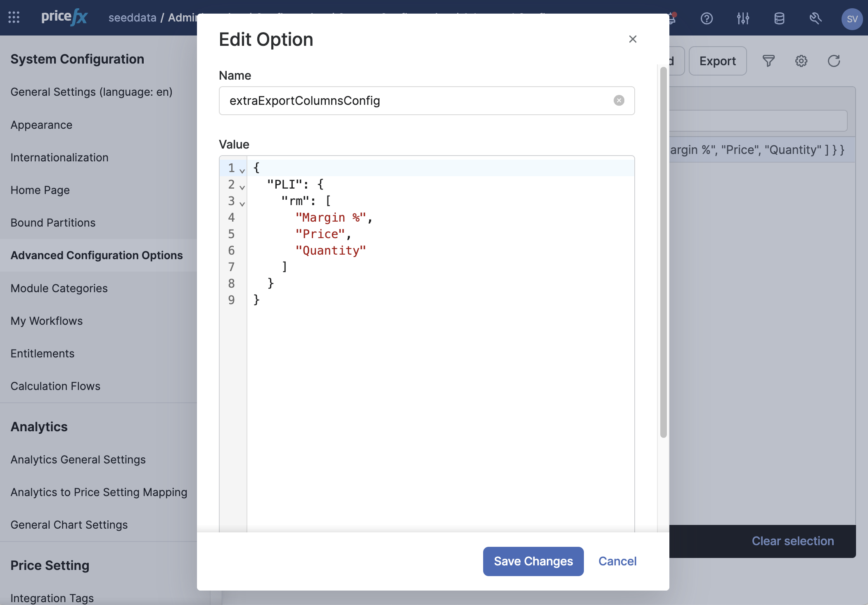Select Appearance in System Configuration
Image resolution: width=868 pixels, height=605 pixels.
[x=41, y=125]
